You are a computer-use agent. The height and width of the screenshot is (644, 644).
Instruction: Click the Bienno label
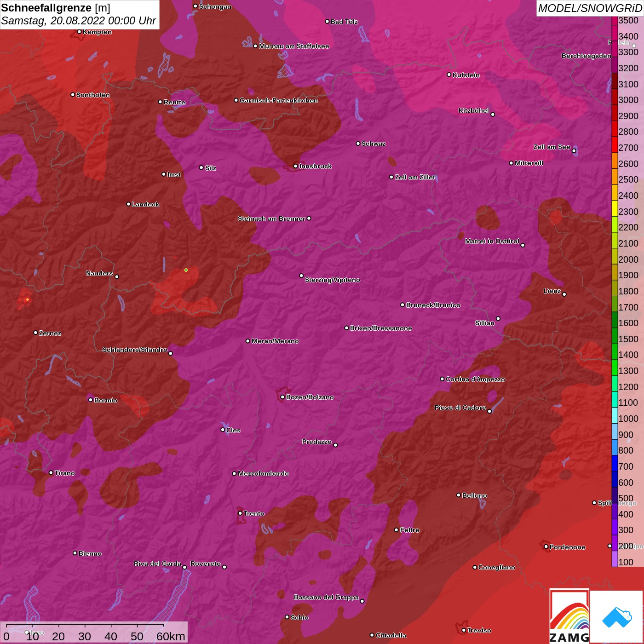(x=90, y=553)
